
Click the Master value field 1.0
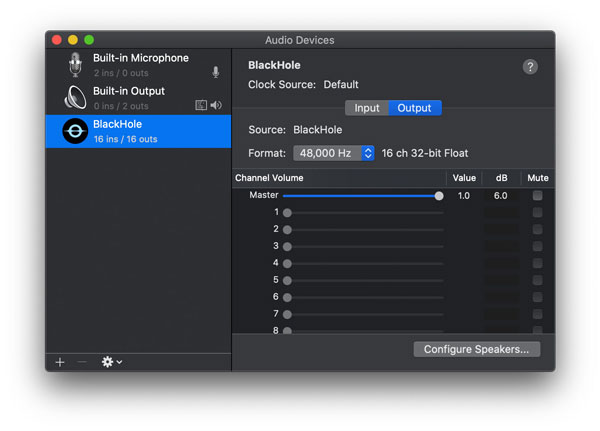pyautogui.click(x=463, y=196)
